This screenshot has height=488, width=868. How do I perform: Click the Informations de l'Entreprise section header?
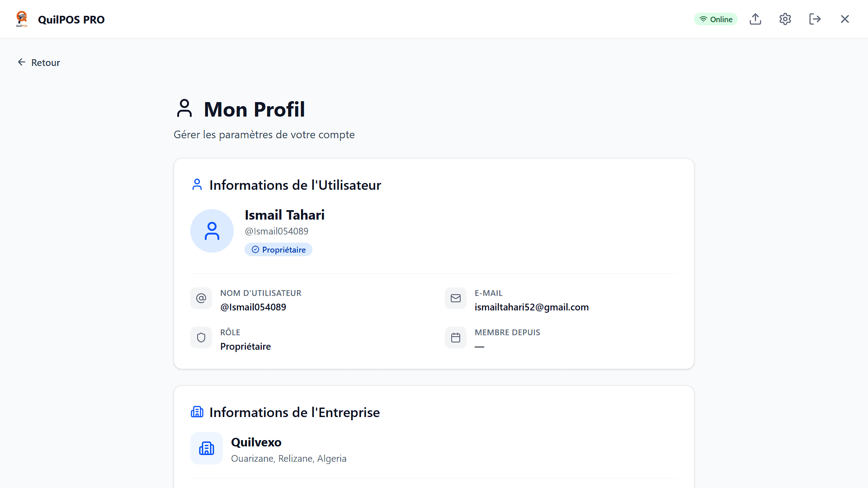tap(294, 412)
